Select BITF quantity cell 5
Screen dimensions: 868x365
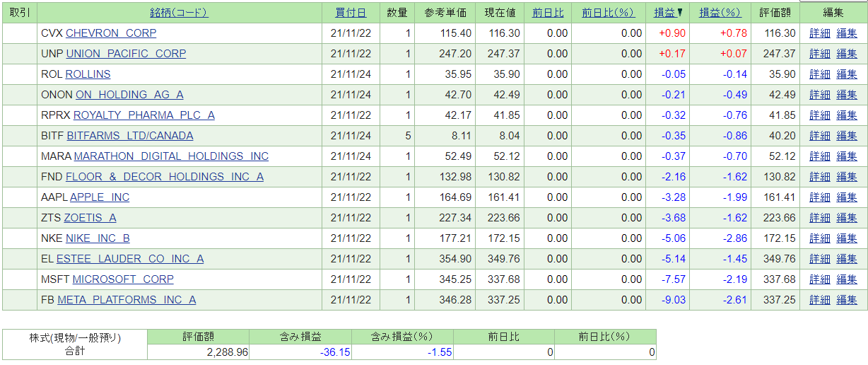[x=397, y=136]
